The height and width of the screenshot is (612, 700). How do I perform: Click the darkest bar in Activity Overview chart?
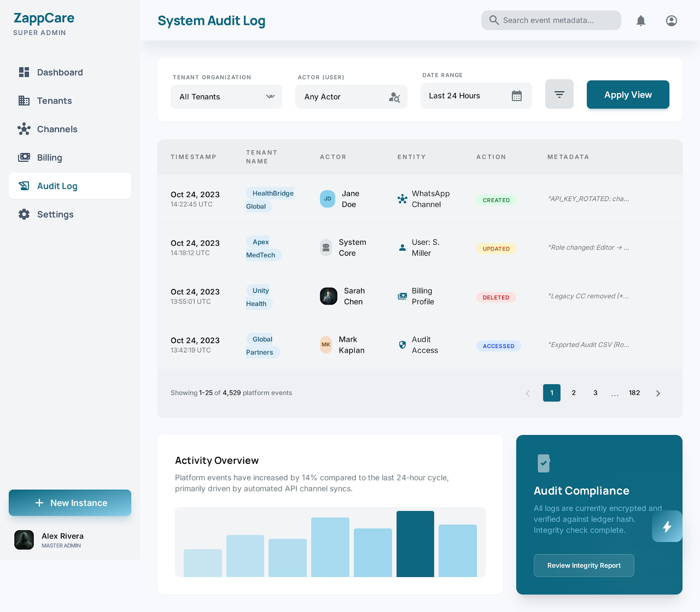(x=415, y=544)
